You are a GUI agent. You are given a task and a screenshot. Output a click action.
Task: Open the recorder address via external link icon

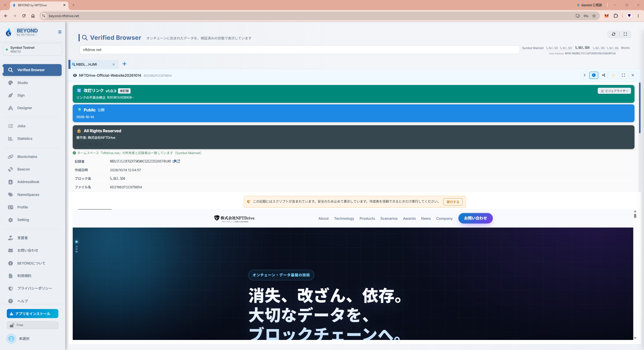tap(178, 161)
